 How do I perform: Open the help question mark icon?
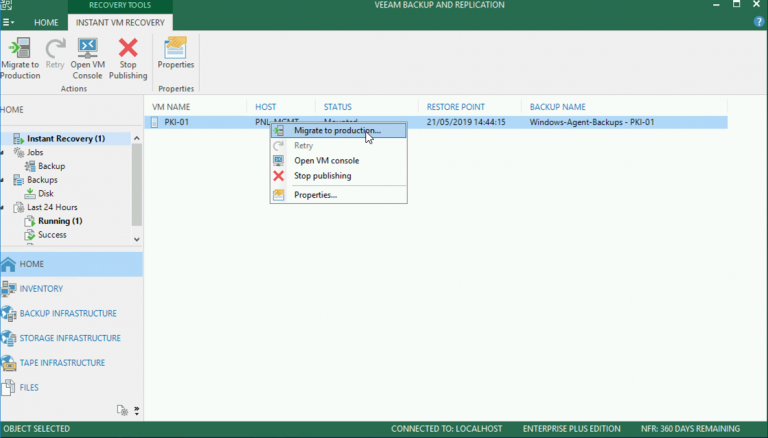tap(759, 22)
